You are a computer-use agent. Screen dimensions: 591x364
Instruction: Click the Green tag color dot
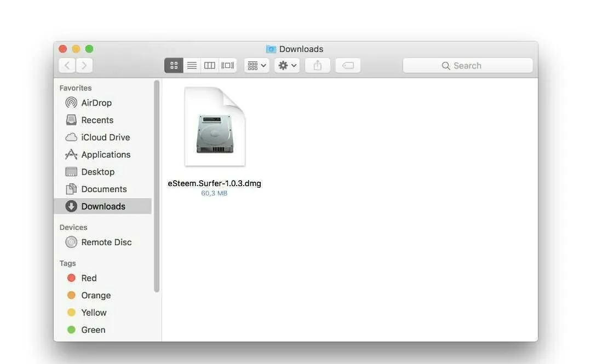[71, 330]
